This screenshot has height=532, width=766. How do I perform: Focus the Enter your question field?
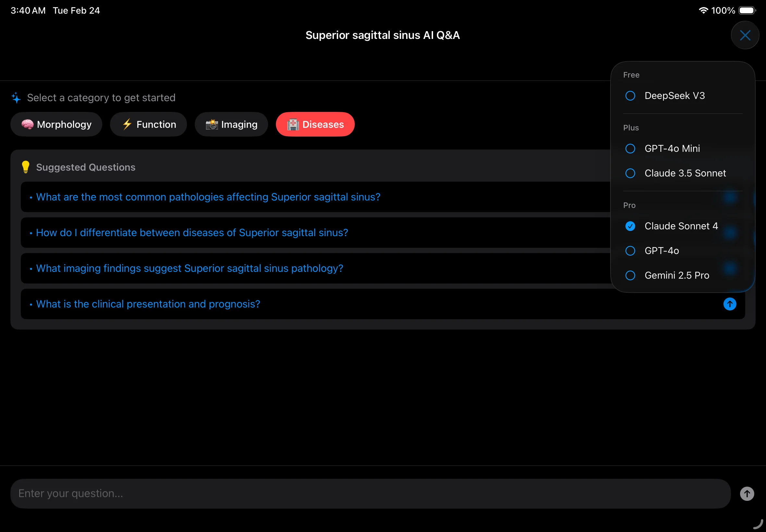pyautogui.click(x=370, y=493)
